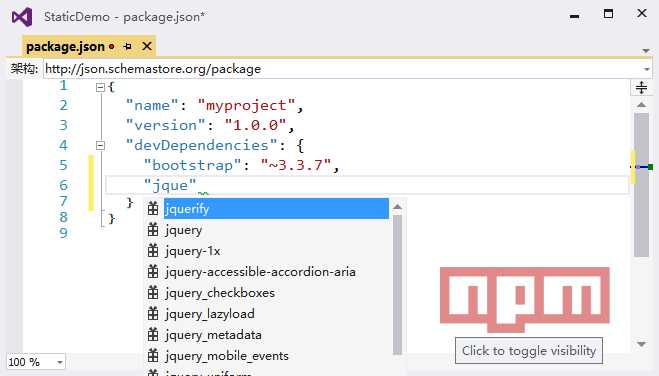Click the completion list scrollbar thumb
The height and width of the screenshot is (376, 659).
click(397, 285)
